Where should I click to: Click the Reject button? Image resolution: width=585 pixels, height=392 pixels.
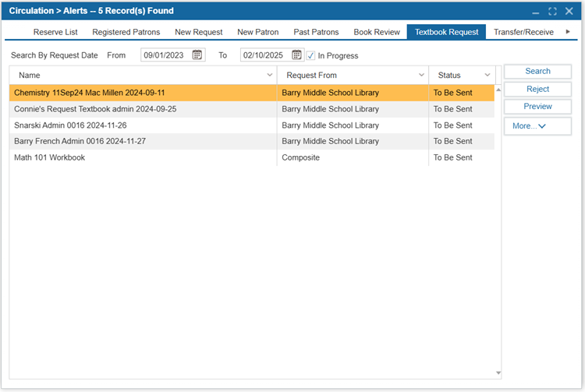point(537,89)
